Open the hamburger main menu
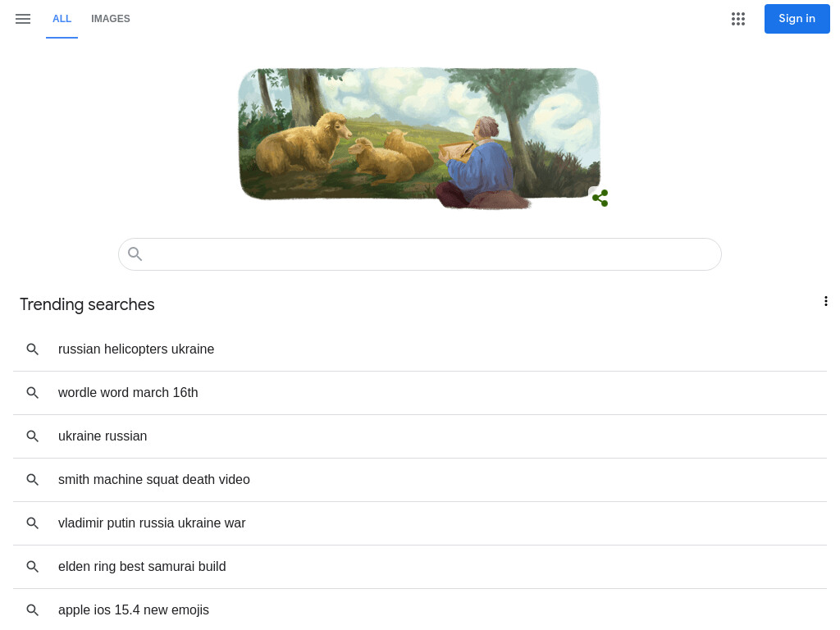This screenshot has width=840, height=630. click(23, 19)
